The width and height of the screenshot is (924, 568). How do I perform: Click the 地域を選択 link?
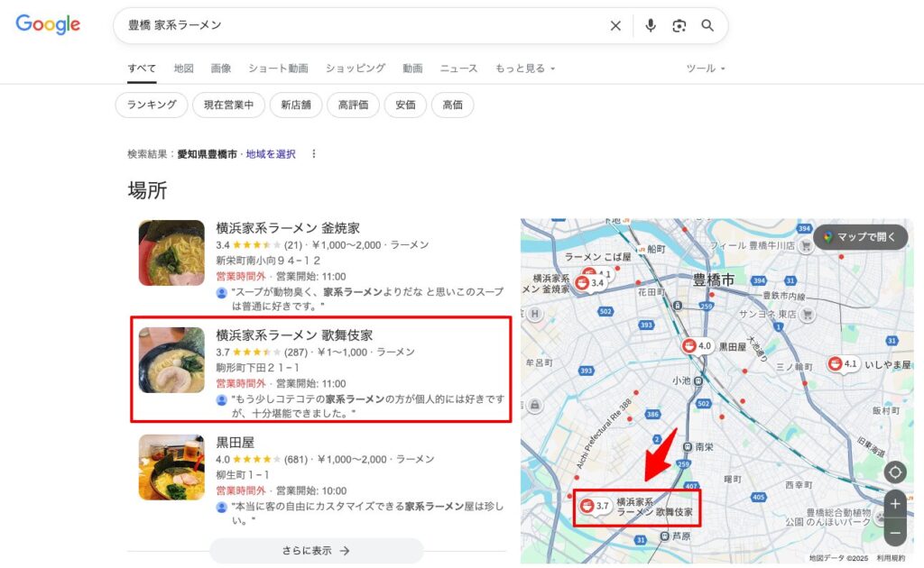coord(271,154)
